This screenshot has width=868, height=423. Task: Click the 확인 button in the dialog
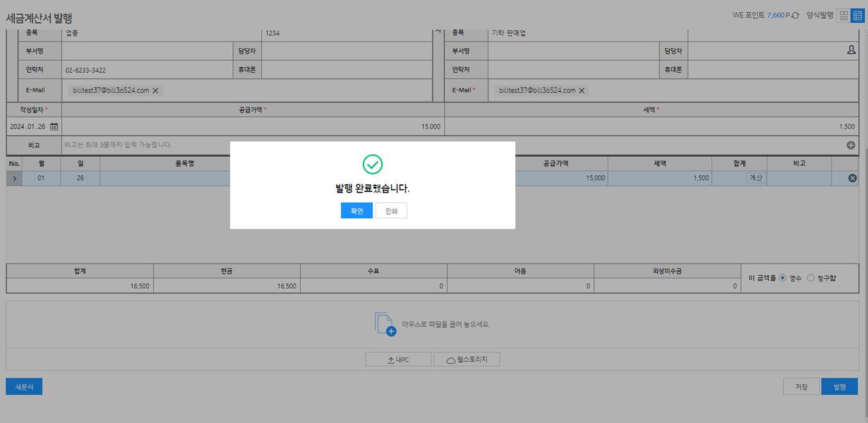357,211
